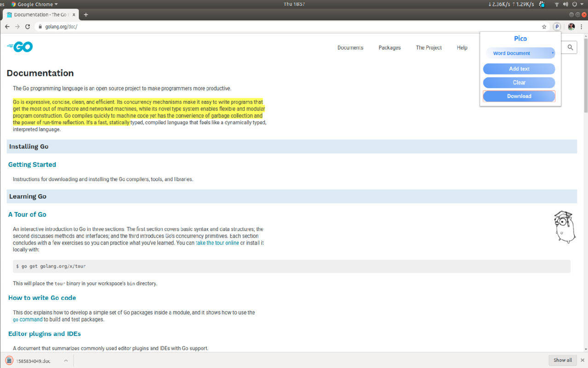
Task: Close the Documentation tab
Action: (74, 15)
